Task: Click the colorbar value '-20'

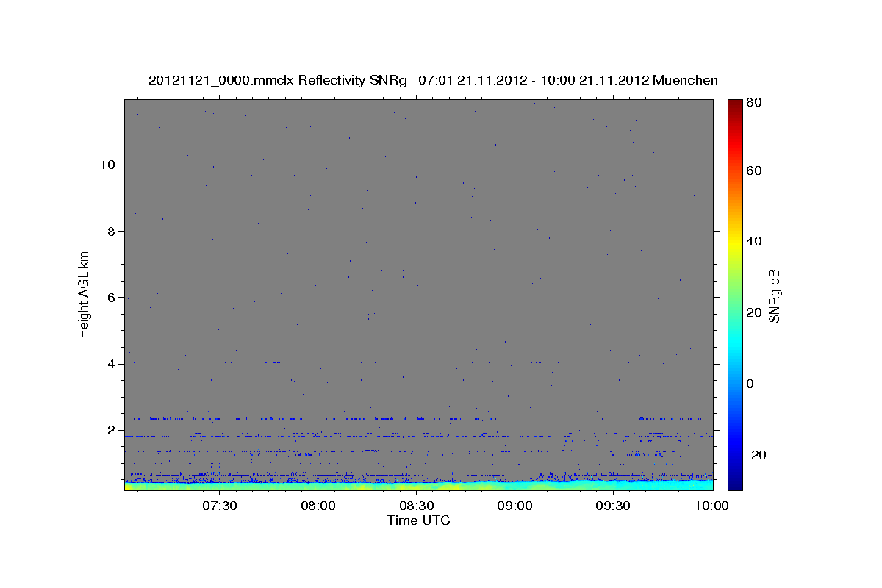Action: click(x=756, y=455)
